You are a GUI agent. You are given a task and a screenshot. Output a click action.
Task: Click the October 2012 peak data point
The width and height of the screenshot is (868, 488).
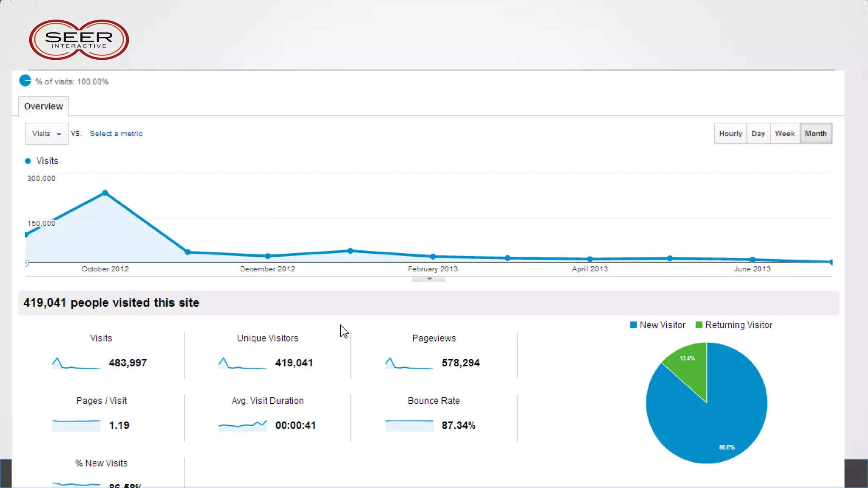pos(105,193)
